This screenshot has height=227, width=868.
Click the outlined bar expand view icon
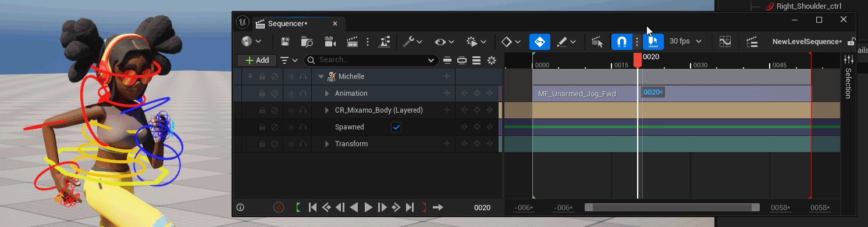(462, 60)
